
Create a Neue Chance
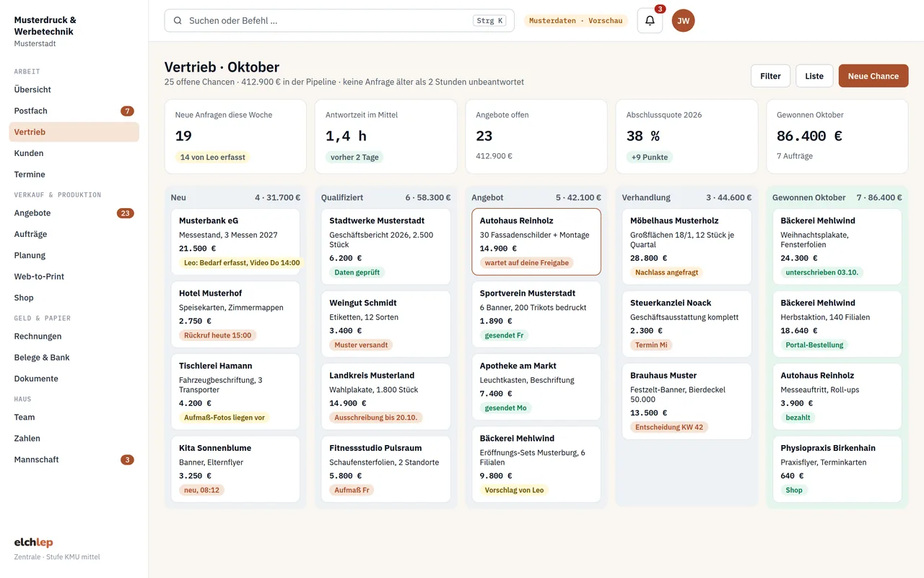tap(873, 76)
